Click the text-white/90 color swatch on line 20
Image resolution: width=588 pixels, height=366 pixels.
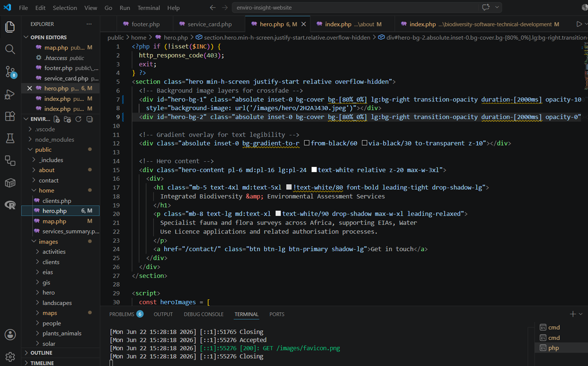tap(278, 214)
